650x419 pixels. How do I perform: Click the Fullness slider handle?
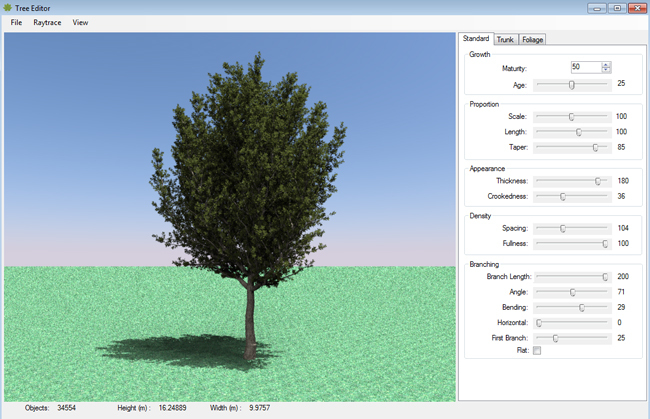(605, 243)
